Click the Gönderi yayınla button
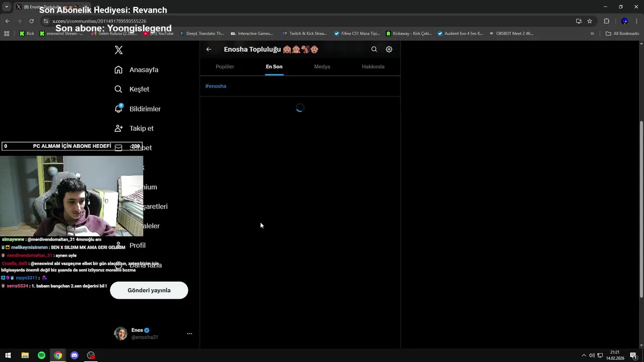644x362 pixels. (x=149, y=290)
